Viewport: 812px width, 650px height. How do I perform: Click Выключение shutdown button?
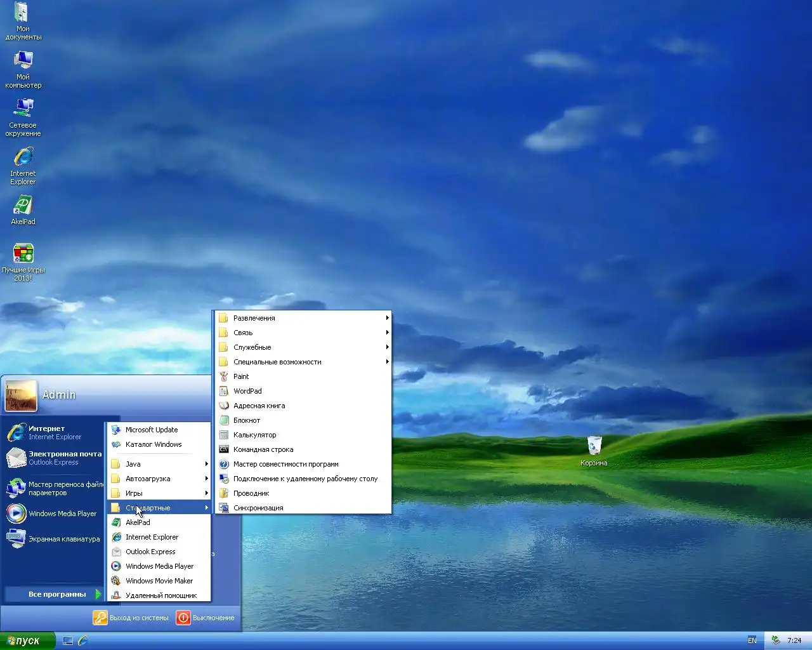click(206, 618)
